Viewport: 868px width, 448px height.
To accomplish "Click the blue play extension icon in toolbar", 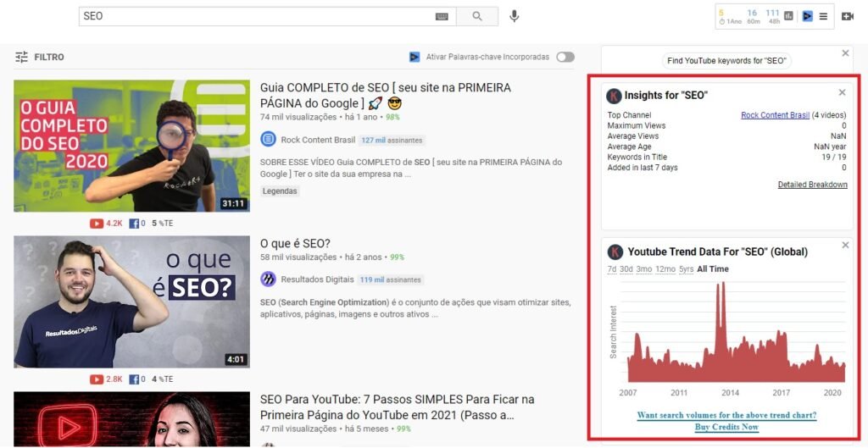I will (x=807, y=15).
